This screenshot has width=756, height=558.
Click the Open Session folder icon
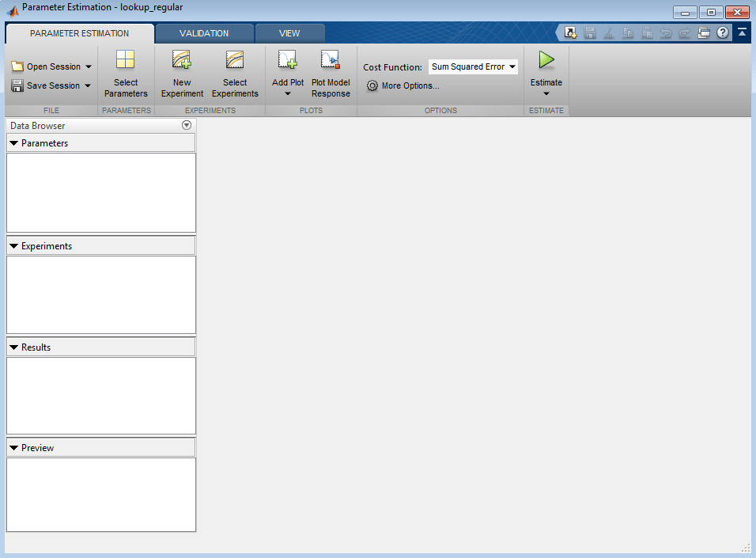[x=17, y=66]
